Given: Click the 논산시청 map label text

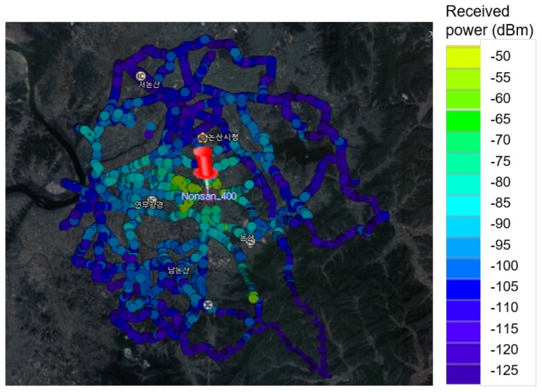Looking at the screenshot, I should point(223,137).
